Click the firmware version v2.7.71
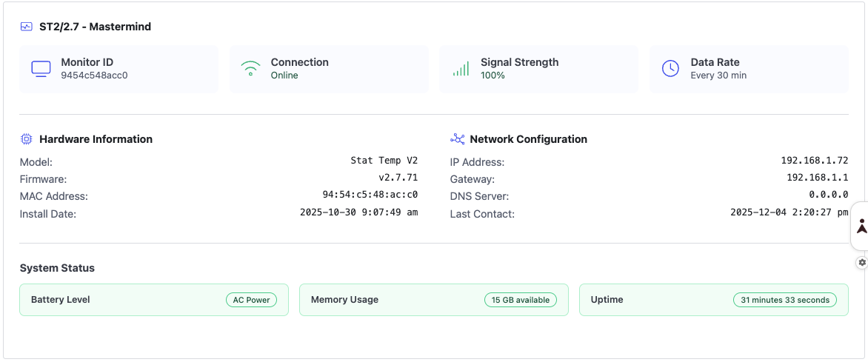Screen dimensions: 868x362 [x=398, y=178]
